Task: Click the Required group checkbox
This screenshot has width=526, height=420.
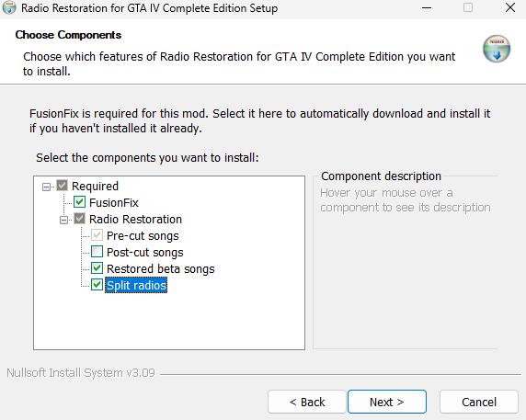Action: [x=62, y=186]
